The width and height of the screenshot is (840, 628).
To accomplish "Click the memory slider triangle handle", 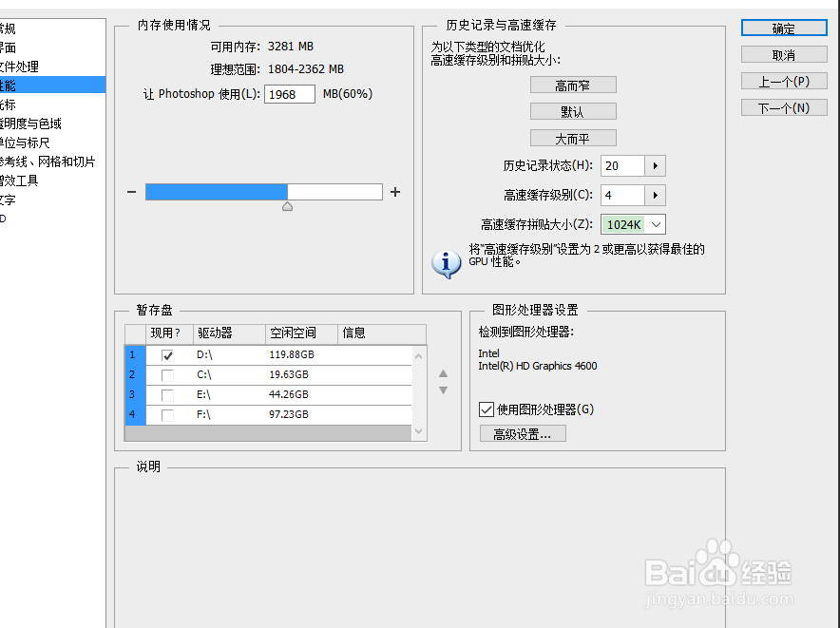I will point(287,206).
